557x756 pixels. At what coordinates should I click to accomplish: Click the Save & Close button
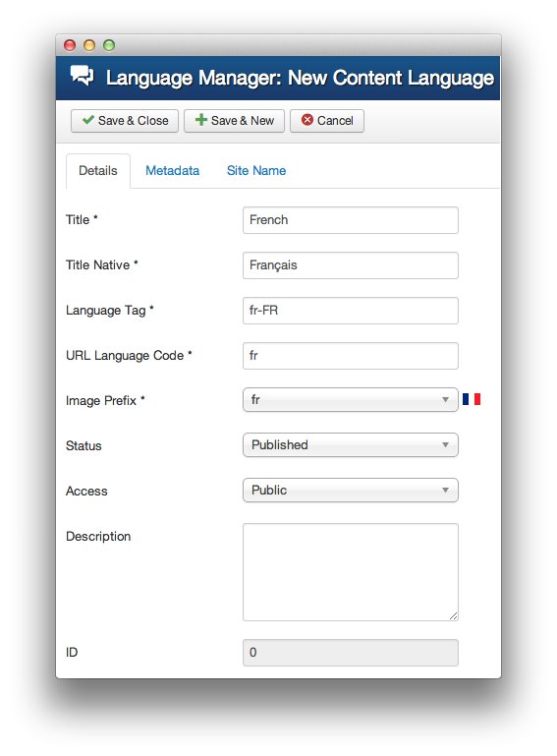[x=125, y=121]
